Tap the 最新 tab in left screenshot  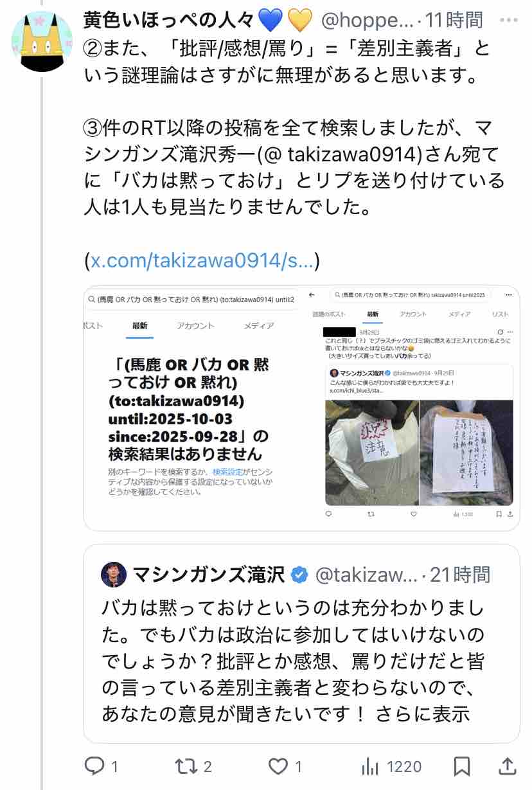tap(139, 326)
